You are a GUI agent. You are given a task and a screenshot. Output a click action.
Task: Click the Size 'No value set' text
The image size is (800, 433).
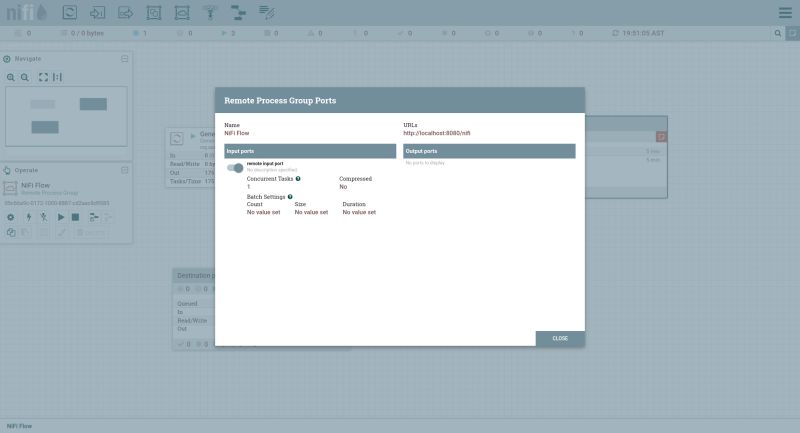click(311, 212)
